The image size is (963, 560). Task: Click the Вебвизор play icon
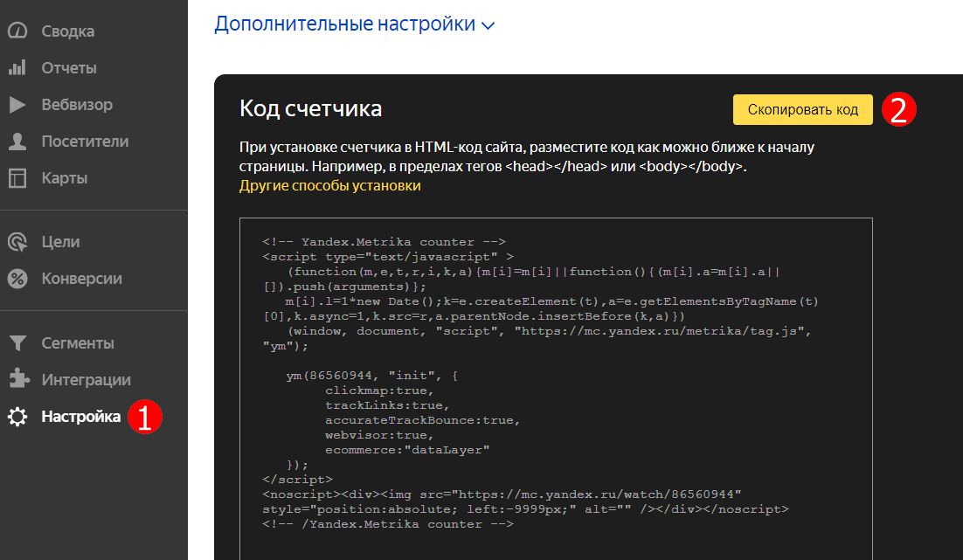[17, 104]
